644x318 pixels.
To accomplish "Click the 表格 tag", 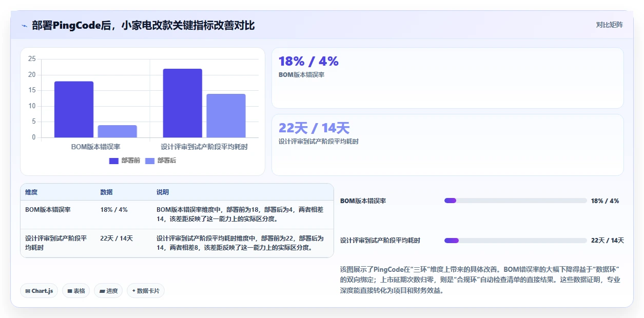I will tap(76, 291).
